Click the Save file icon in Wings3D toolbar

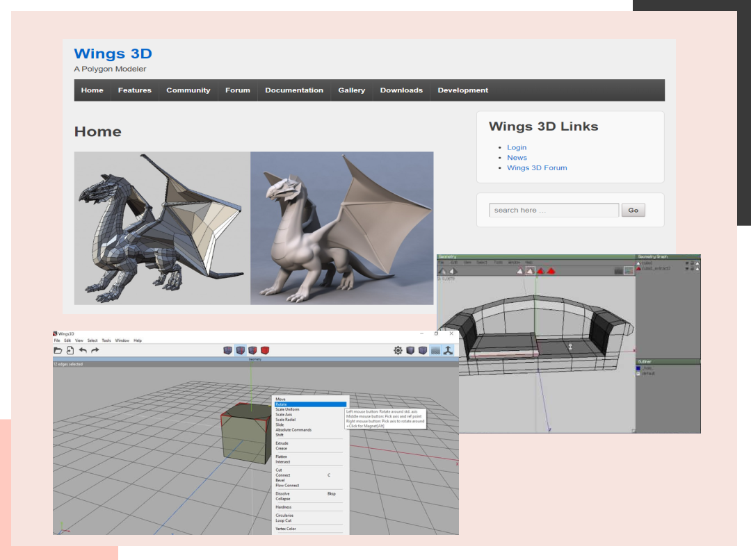(x=70, y=350)
